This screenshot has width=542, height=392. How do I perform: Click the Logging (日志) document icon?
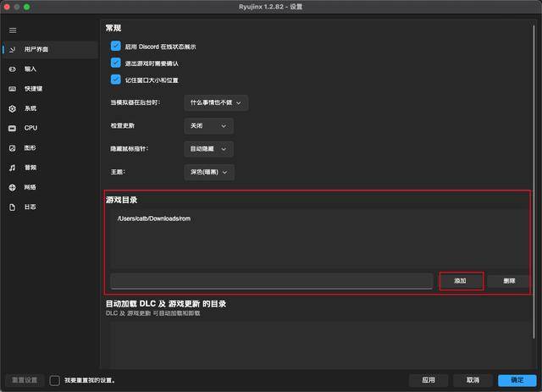13,207
